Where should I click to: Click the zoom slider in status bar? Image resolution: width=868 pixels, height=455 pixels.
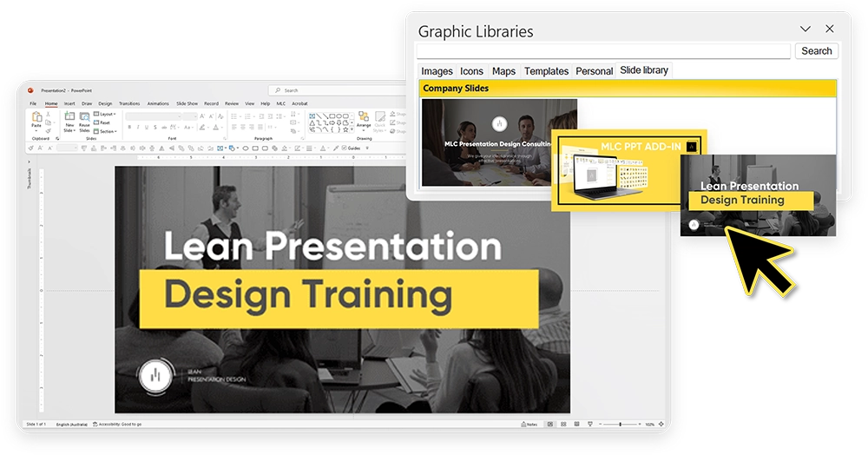620,425
